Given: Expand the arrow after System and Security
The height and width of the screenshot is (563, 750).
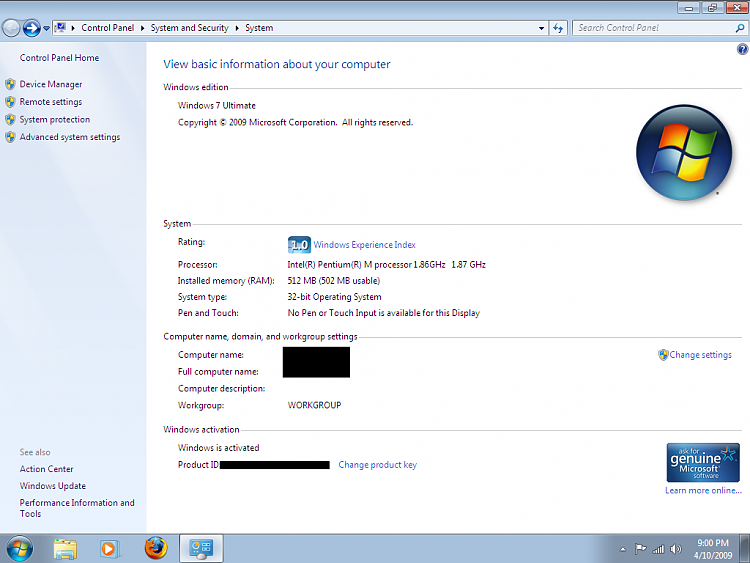Looking at the screenshot, I should click(237, 28).
